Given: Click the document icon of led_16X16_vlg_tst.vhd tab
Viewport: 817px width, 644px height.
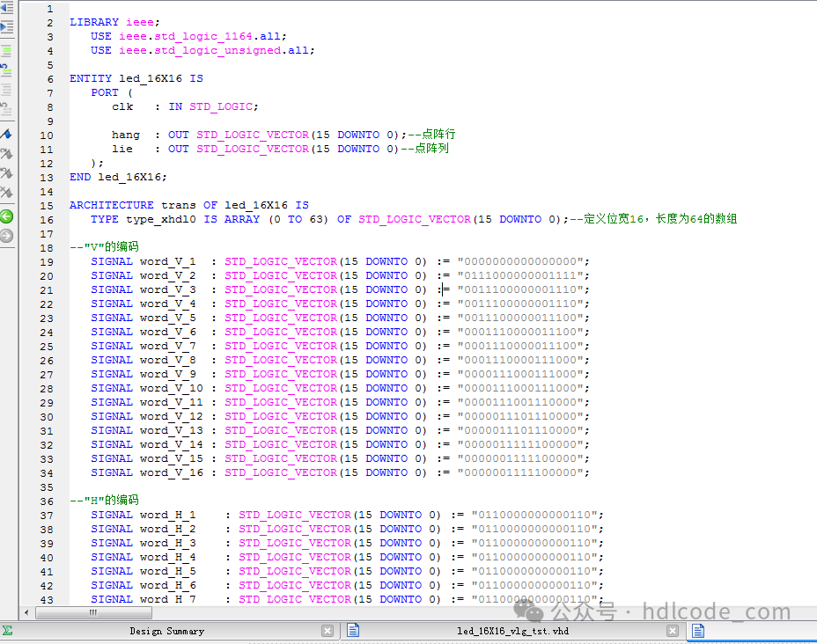Looking at the screenshot, I should [353, 631].
